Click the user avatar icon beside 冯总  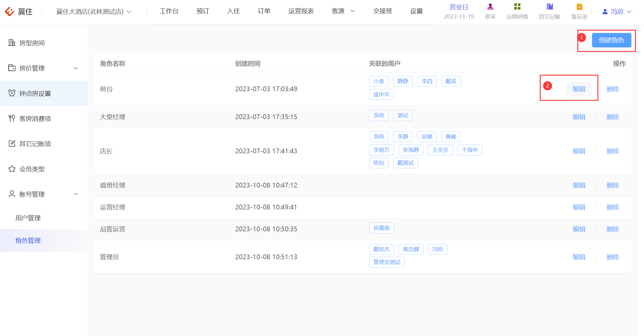pos(605,11)
